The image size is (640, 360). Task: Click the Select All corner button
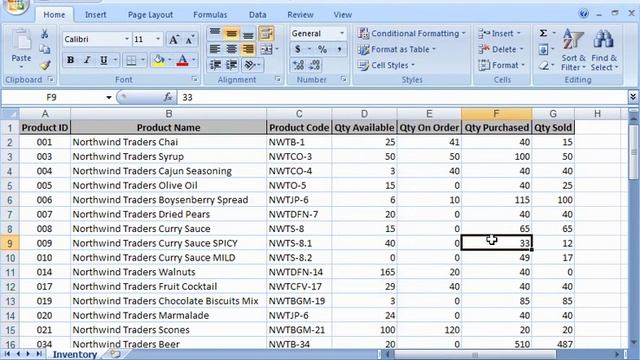pos(10,114)
